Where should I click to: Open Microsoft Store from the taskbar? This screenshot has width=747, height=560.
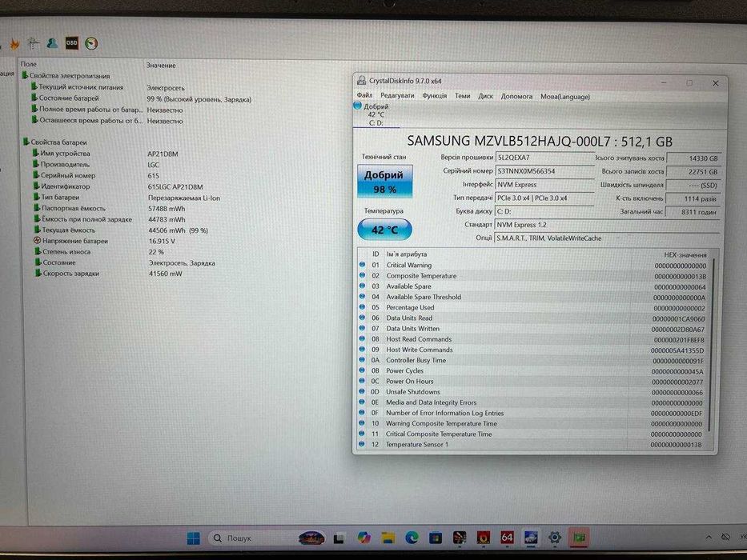[435, 538]
